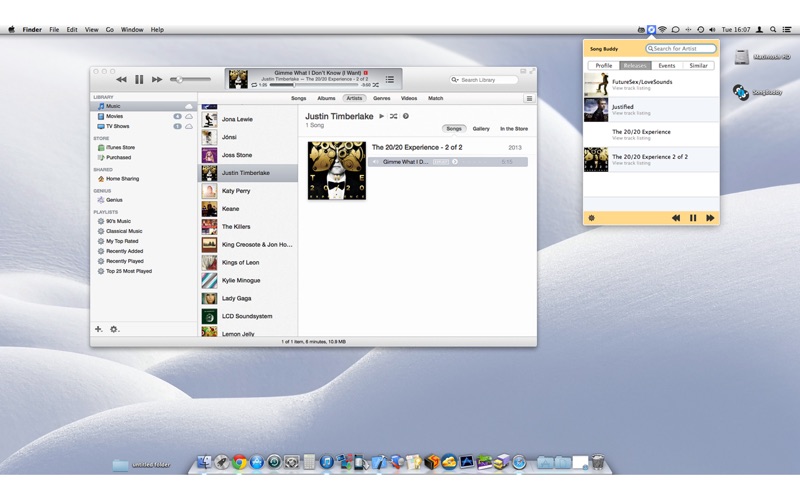This screenshot has width=800, height=500.
Task: Select LCD Soundsystem in artist list
Action: (247, 316)
